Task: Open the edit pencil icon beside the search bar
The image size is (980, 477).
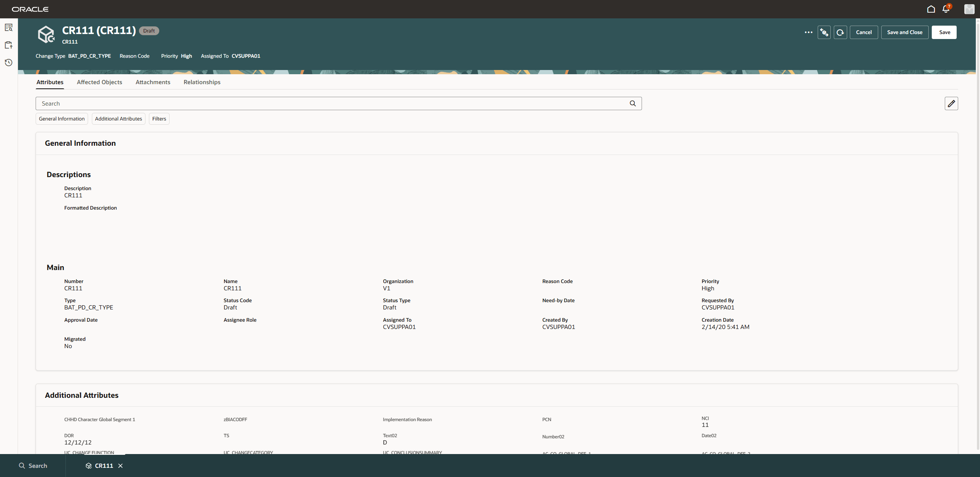Action: pyautogui.click(x=952, y=103)
